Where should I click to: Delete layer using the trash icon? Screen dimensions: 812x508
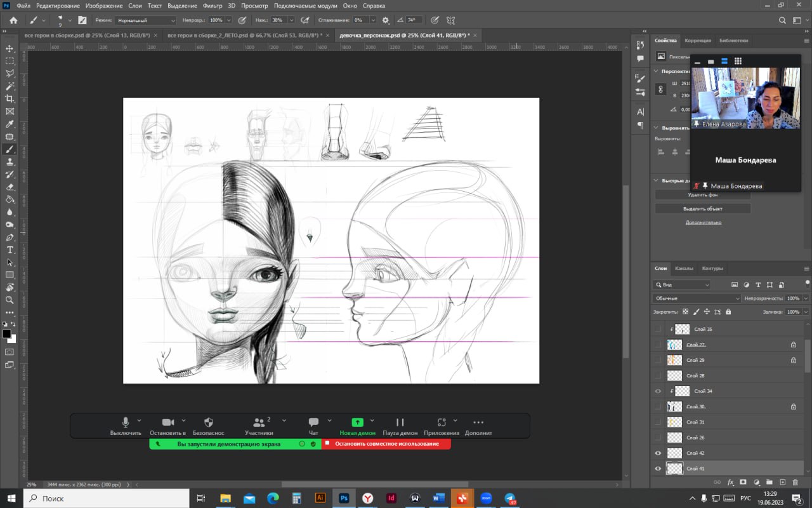coord(796,483)
